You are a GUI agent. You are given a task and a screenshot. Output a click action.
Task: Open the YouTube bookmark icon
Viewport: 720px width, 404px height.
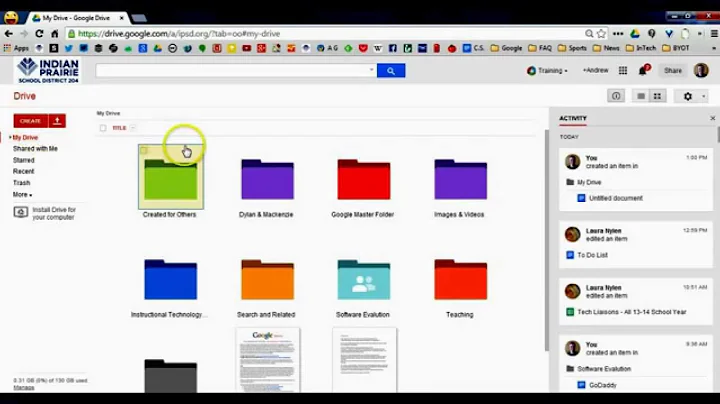pyautogui.click(x=247, y=48)
